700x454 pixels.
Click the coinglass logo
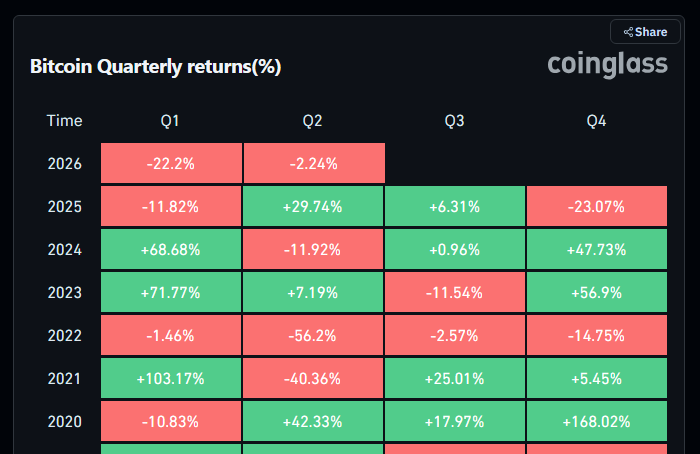tap(607, 65)
